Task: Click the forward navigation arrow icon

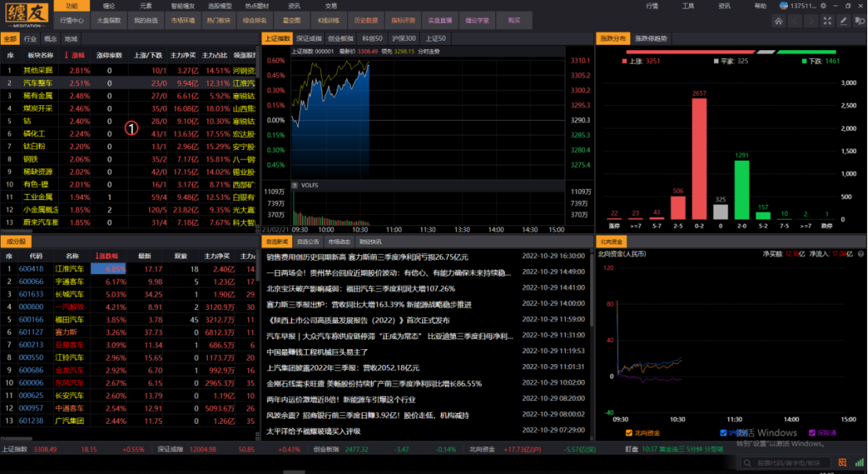Action: [x=814, y=20]
